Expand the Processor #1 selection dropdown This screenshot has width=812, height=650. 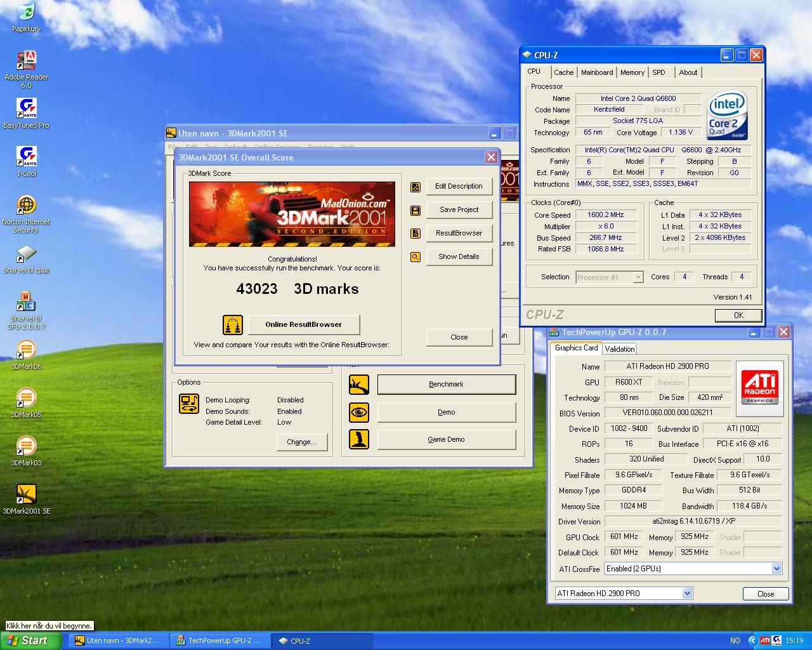coord(638,277)
